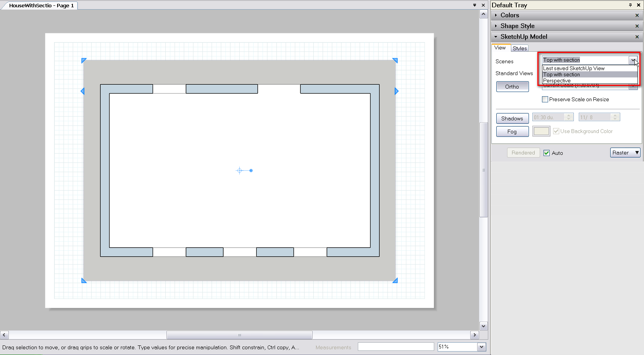644x355 pixels.
Task: Click the shadow time field
Action: click(548, 117)
